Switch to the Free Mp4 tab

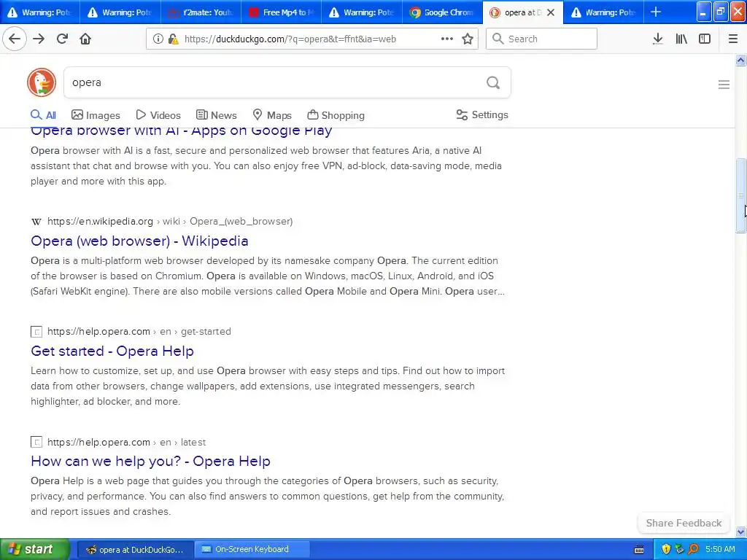tap(281, 12)
